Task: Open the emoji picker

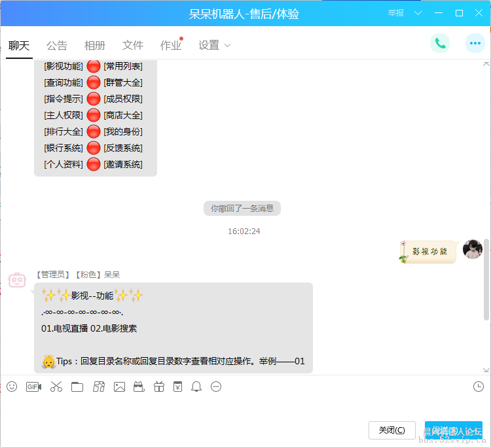Action: (x=12, y=387)
